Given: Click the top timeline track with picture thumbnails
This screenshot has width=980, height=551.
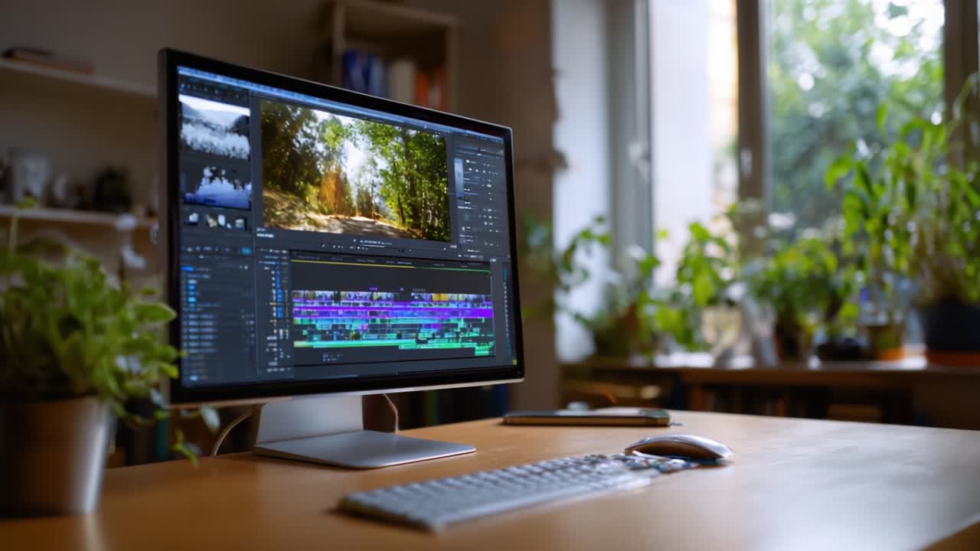Looking at the screenshot, I should coord(392,298).
